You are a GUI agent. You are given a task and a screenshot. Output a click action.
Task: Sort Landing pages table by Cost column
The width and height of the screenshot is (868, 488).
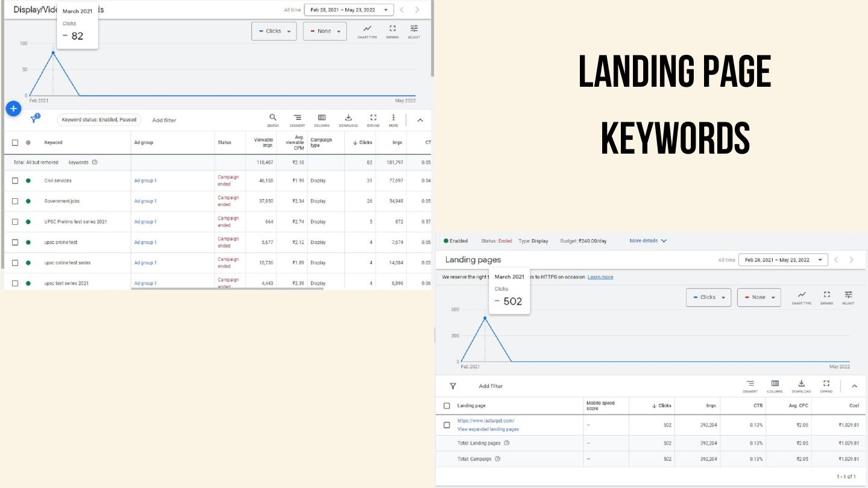pos(854,405)
